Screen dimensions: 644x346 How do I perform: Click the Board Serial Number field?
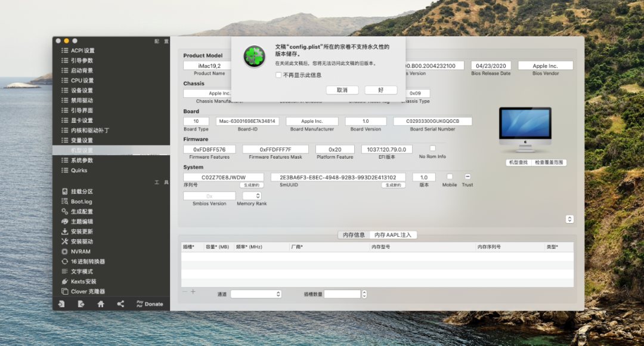point(432,121)
